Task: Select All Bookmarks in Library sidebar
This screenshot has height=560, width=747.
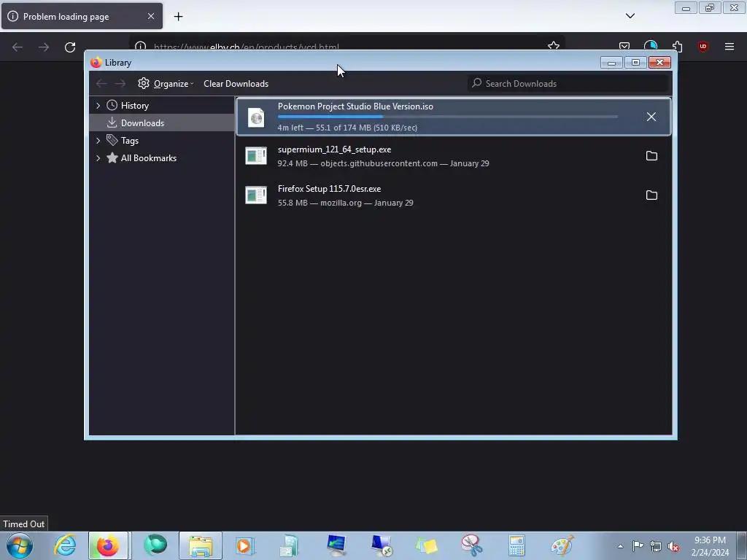Action: coord(149,158)
